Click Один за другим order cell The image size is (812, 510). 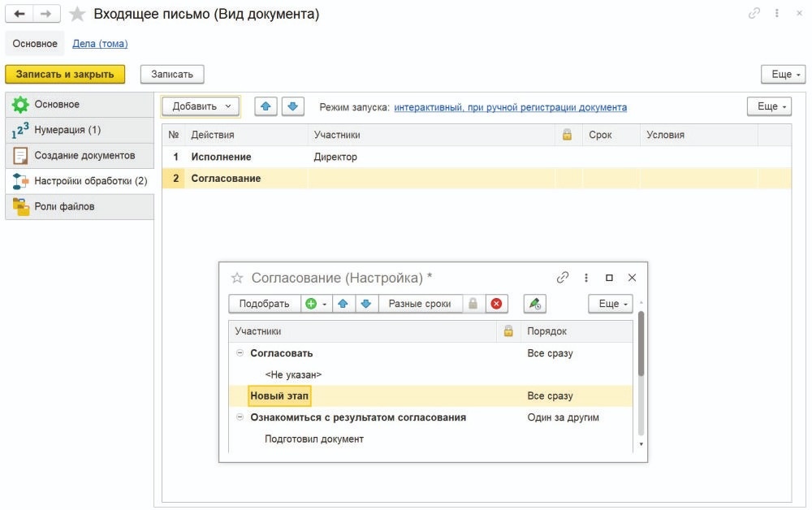(x=563, y=417)
